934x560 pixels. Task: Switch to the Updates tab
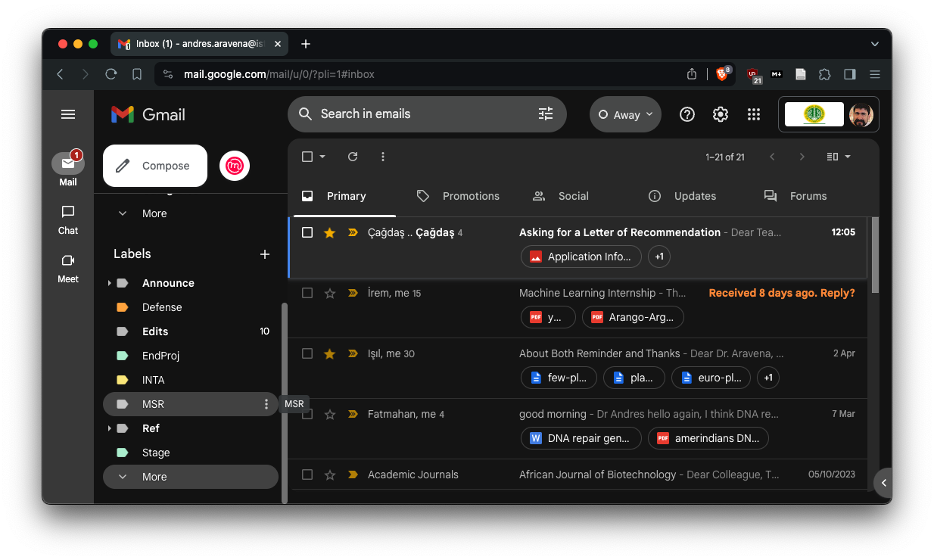pos(683,196)
